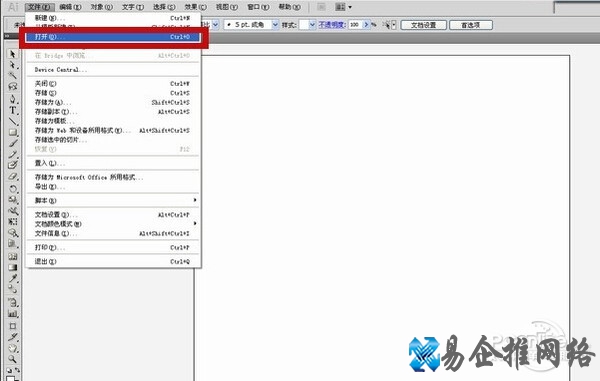Choose 新建 from the File menu
Image resolution: width=600 pixels, height=381 pixels.
[113, 18]
